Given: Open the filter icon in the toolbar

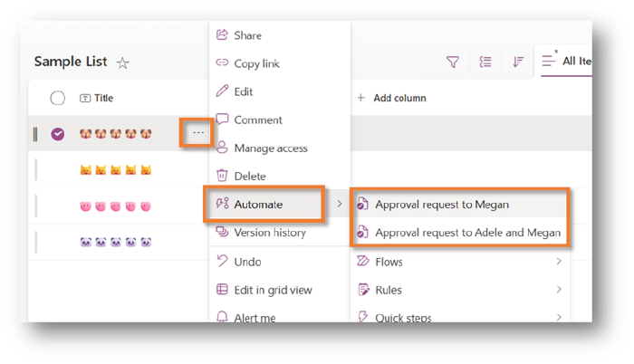Looking at the screenshot, I should [x=452, y=62].
